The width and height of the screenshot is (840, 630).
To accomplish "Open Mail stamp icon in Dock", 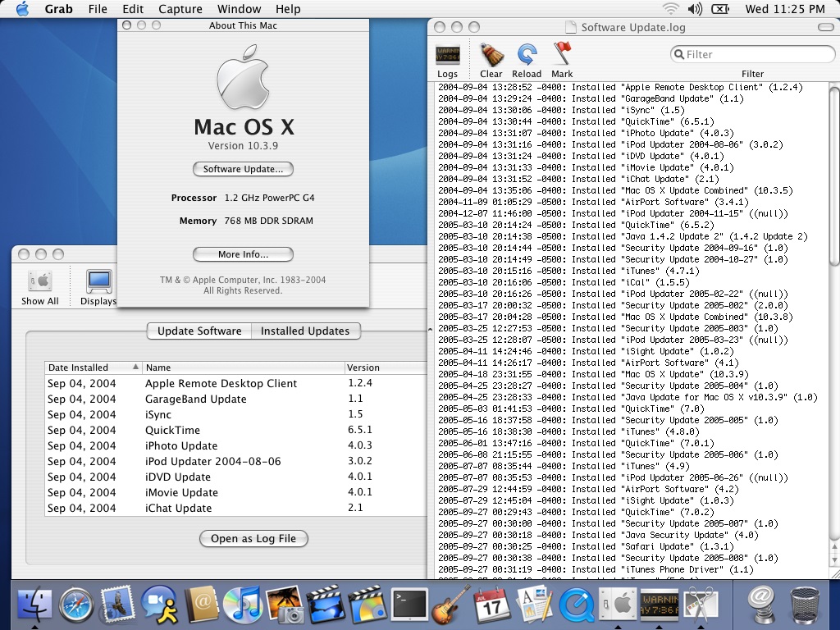I will click(117, 604).
